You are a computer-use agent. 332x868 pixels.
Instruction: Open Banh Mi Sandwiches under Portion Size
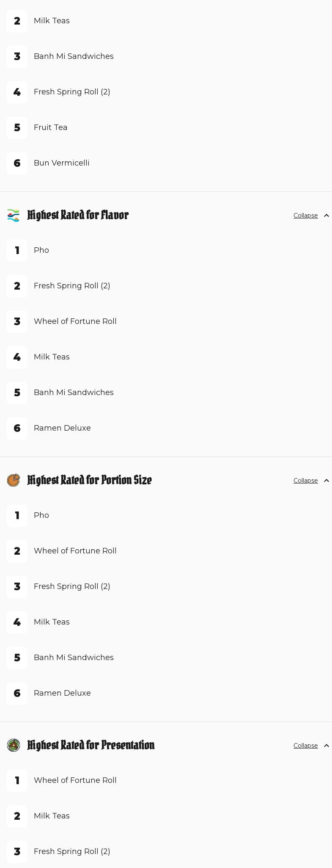pyautogui.click(x=74, y=658)
